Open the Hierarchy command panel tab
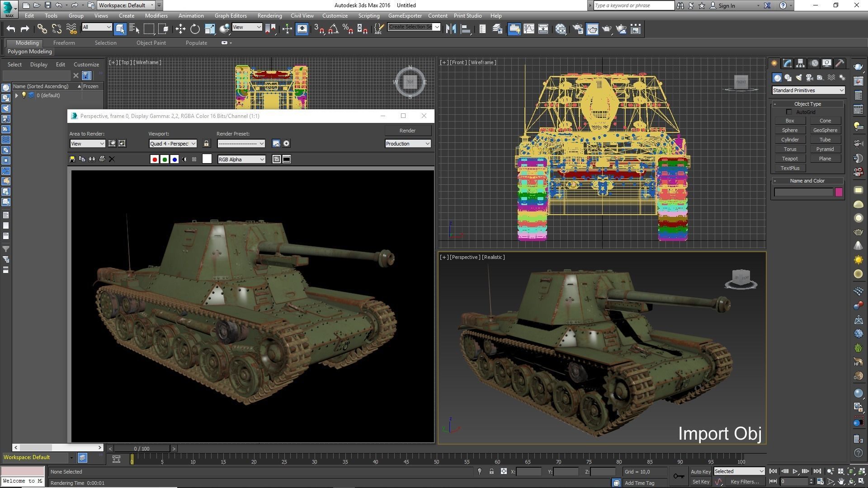This screenshot has width=868, height=488. (x=800, y=63)
